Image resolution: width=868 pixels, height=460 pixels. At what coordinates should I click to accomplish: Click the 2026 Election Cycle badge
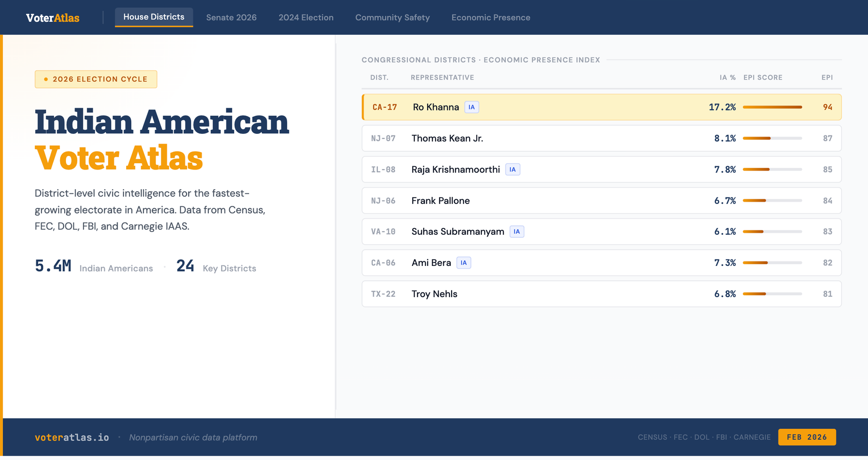tap(96, 79)
